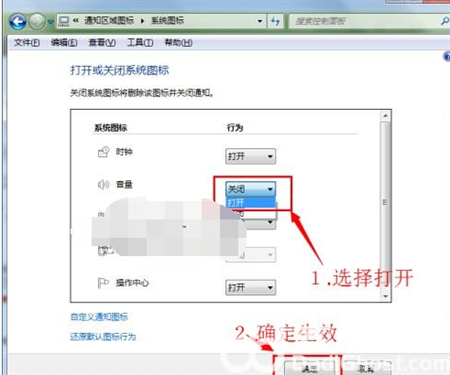The height and width of the screenshot is (375, 450).
Task: Click the 还原默认图标行为 link
Action: coord(103,337)
